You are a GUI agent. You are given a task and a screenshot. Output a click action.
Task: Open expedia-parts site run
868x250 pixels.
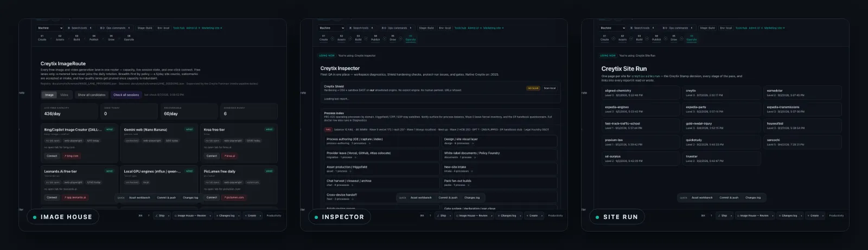(722, 109)
